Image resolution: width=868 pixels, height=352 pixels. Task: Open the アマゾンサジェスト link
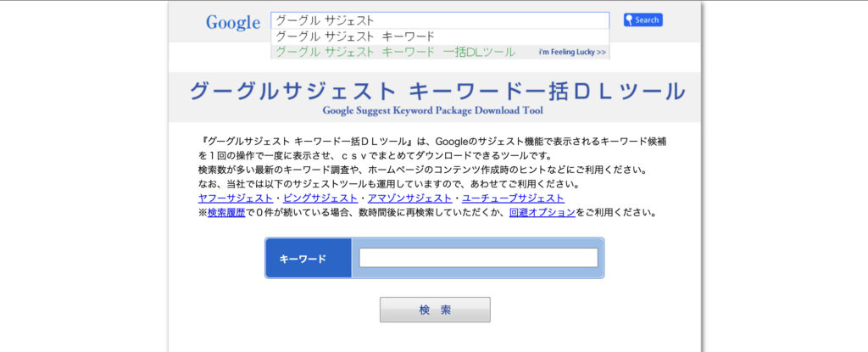409,198
